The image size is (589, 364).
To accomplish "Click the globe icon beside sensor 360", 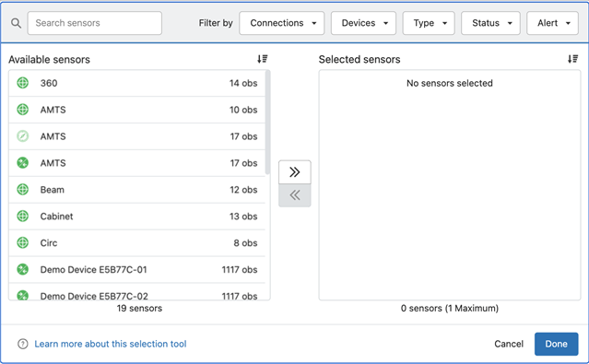I will point(23,83).
